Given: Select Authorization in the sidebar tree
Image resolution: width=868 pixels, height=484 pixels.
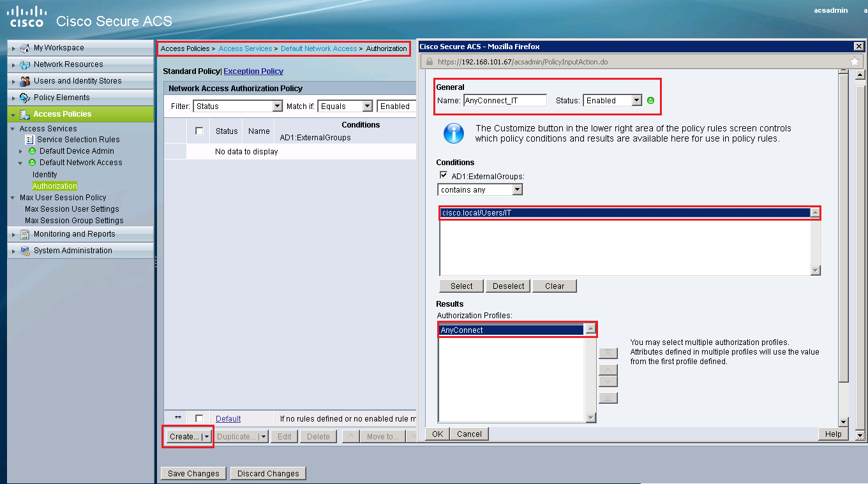Looking at the screenshot, I should pos(55,186).
